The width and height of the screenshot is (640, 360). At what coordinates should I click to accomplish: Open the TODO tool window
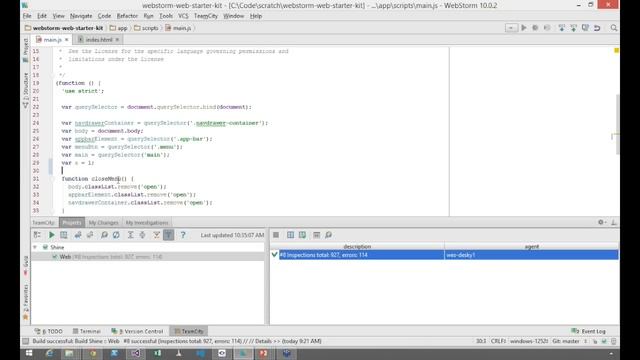point(49,331)
